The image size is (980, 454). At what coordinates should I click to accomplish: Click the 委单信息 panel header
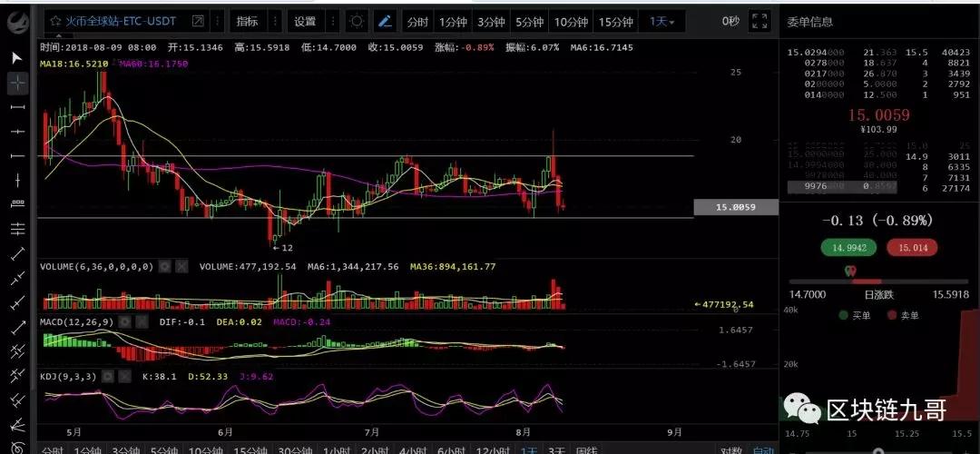(x=810, y=22)
